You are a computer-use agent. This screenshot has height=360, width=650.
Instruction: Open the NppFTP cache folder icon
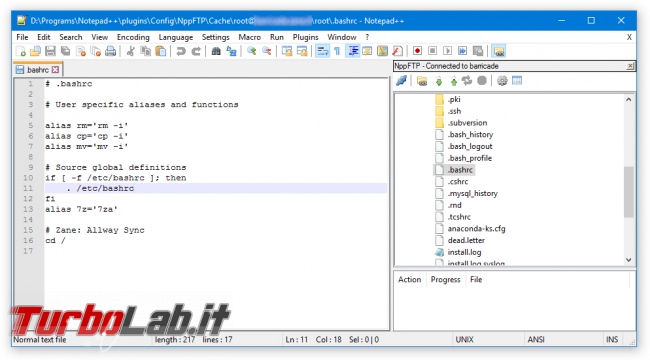(422, 80)
